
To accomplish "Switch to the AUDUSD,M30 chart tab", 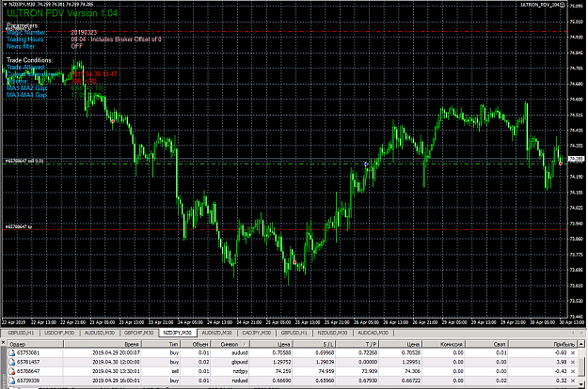I will [99, 333].
